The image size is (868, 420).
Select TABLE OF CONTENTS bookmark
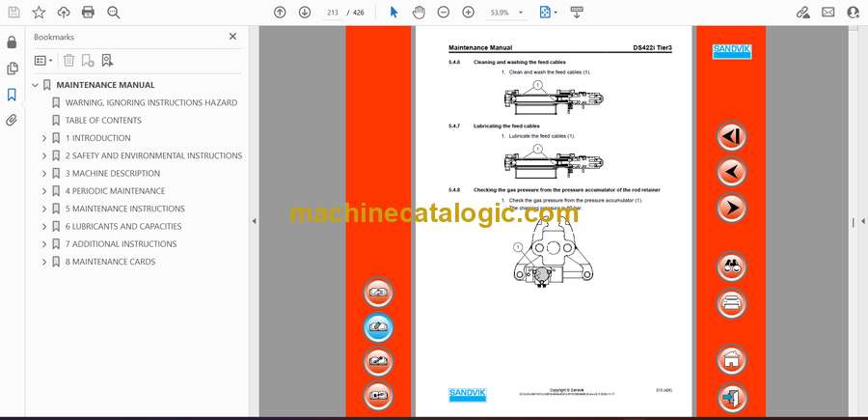(103, 121)
